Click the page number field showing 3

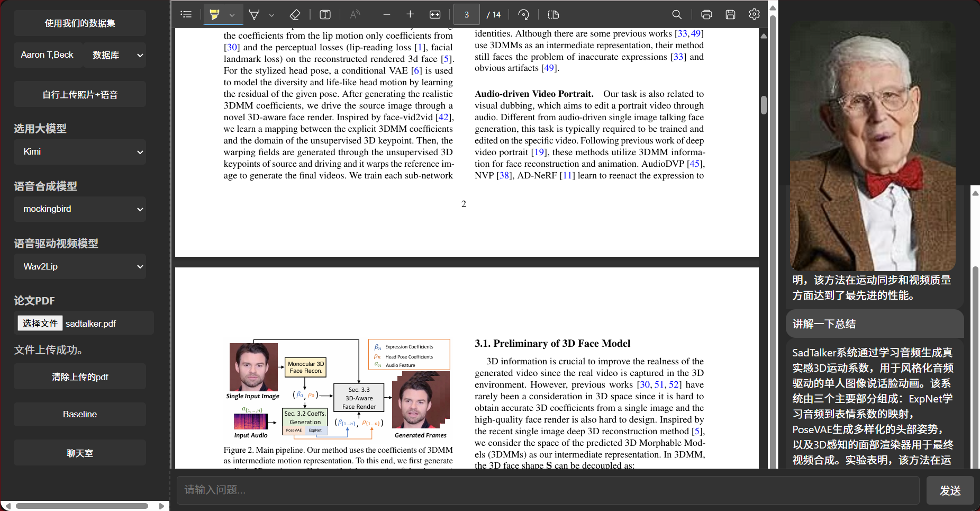(x=467, y=14)
